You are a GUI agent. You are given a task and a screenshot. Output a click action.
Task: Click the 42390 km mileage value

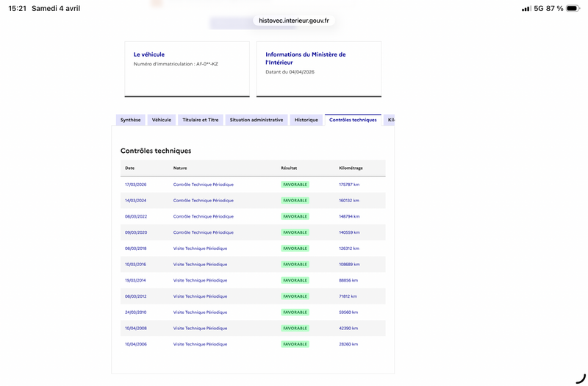348,328
